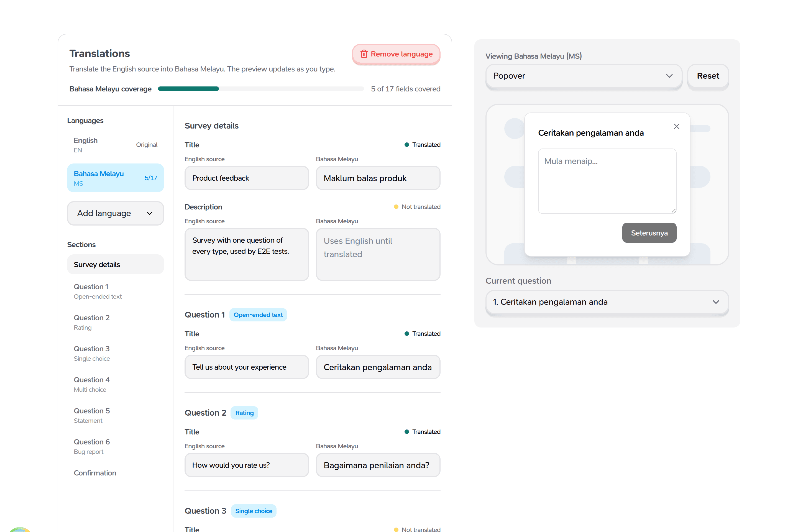Open the Popover display mode dropdown
The width and height of the screenshot is (798, 532).
(x=584, y=76)
